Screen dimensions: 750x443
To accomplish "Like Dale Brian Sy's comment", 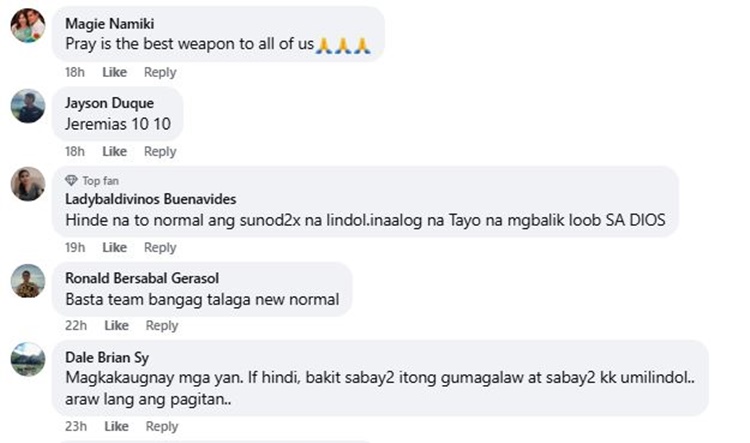I will click(116, 426).
